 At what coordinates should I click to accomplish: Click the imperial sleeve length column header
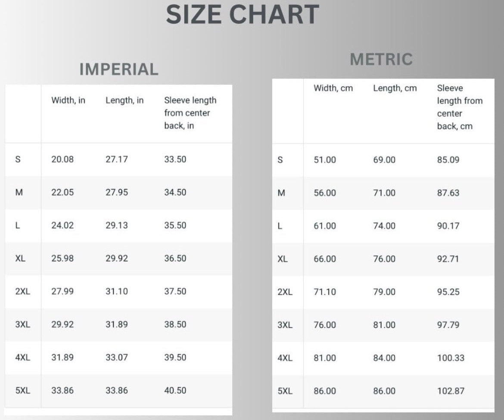pos(190,113)
